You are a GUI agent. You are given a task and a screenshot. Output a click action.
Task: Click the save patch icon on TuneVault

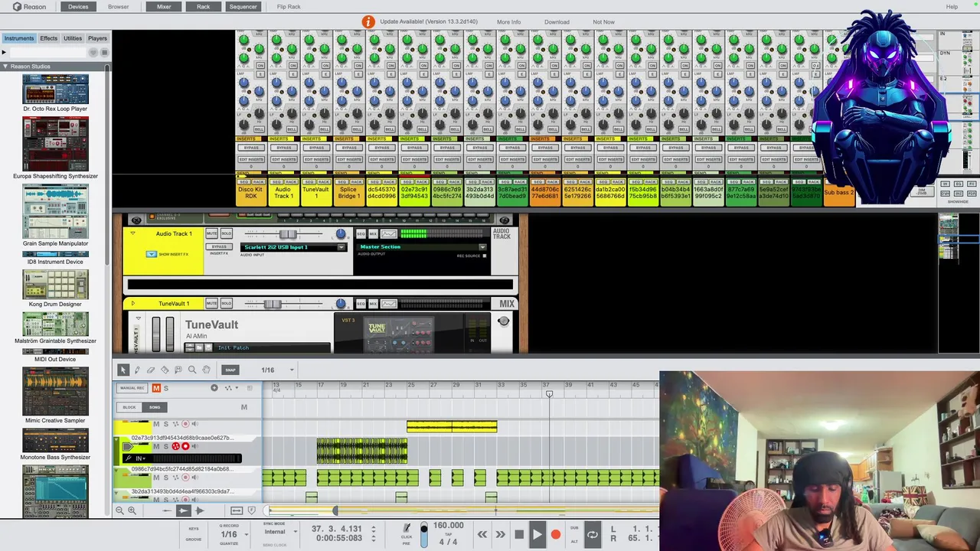coord(207,347)
